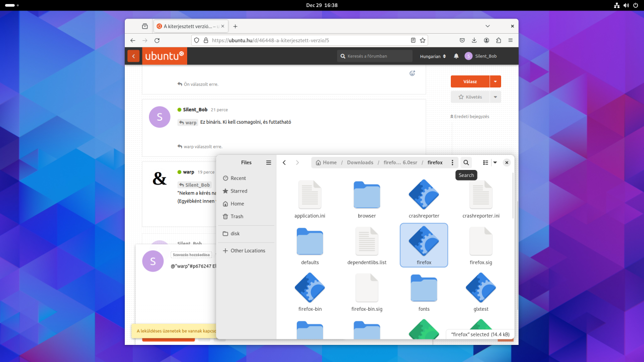
Task: Open Firefox extensions puzzle icon
Action: 499,40
